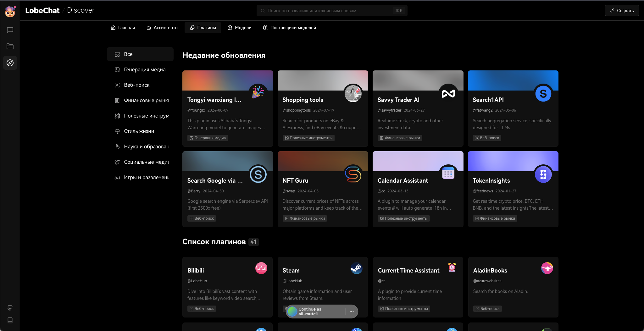Click the Shopping tools avatar icon
This screenshot has height=331, width=644.
pyautogui.click(x=353, y=93)
